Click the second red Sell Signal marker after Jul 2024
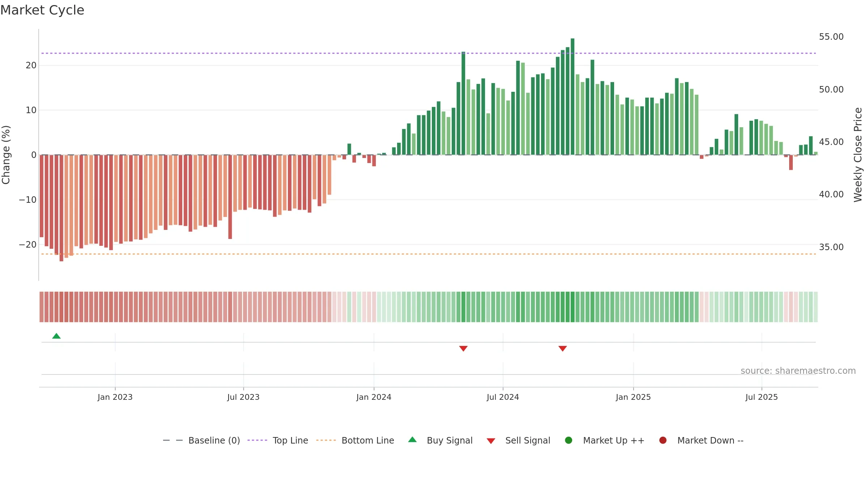This screenshot has height=488, width=868. coord(562,348)
